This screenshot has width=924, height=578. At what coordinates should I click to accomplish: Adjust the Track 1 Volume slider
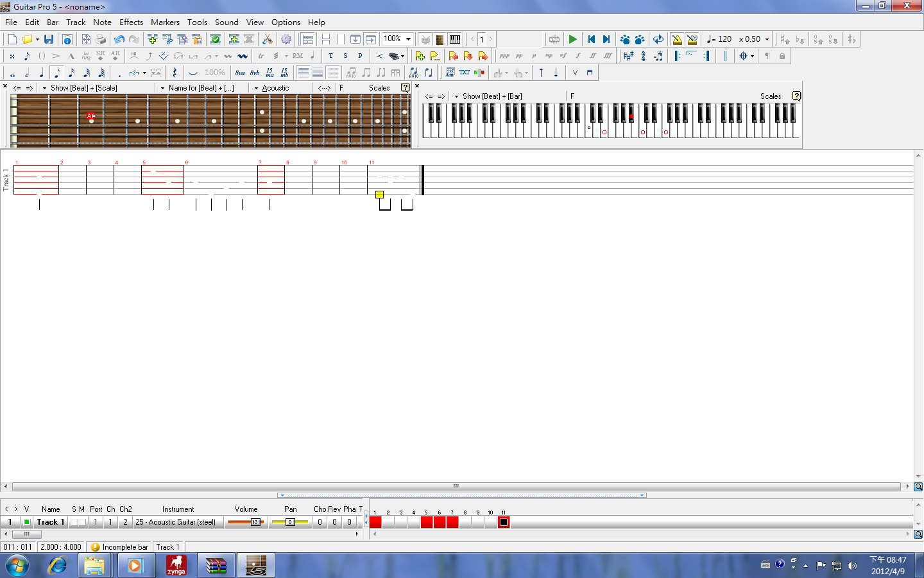click(246, 522)
